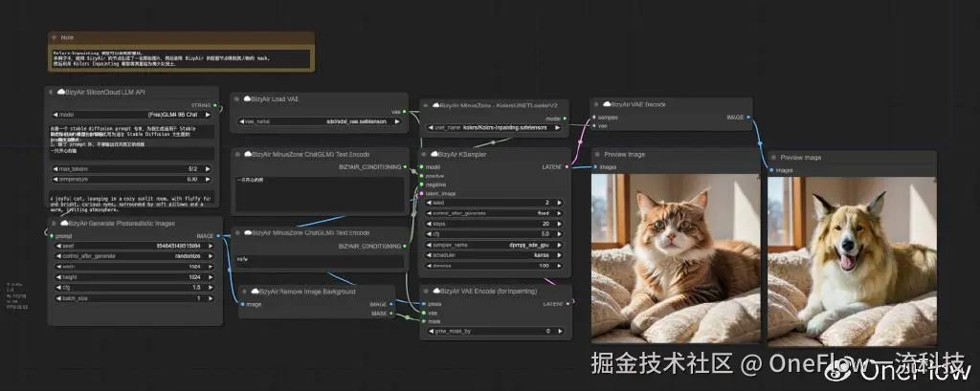Click the STRING output port on LLM API node
Screen dimensions: 980x391
coord(215,105)
